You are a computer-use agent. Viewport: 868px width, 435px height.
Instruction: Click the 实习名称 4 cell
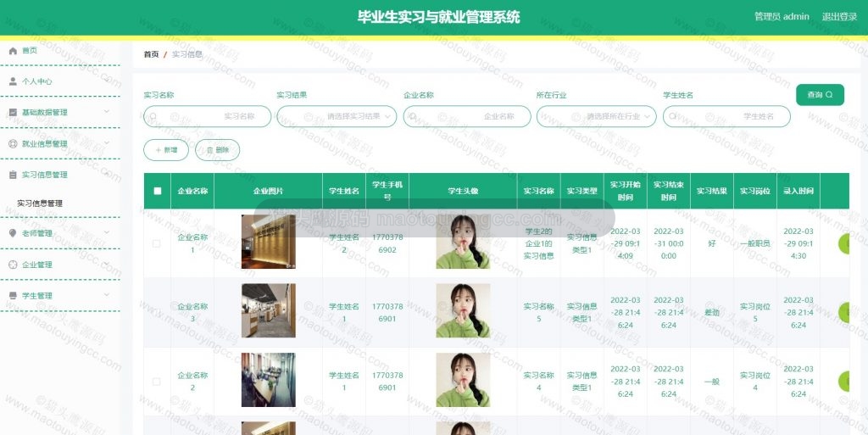coord(539,382)
